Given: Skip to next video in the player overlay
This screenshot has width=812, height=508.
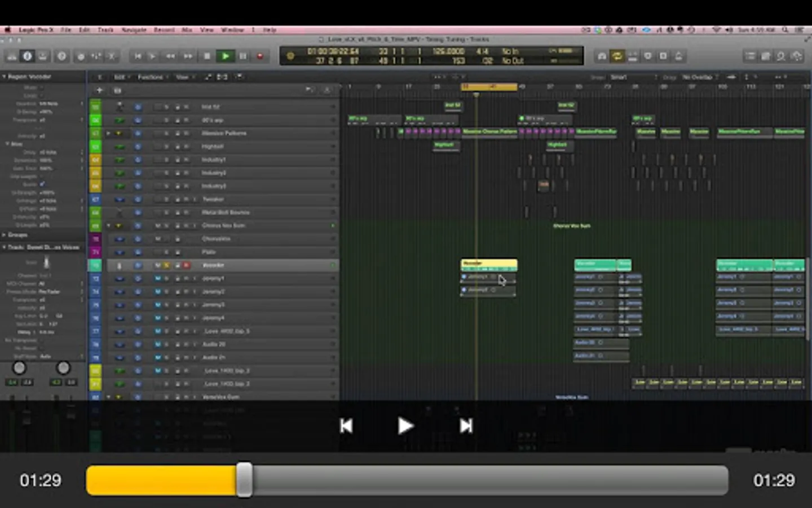Looking at the screenshot, I should tap(466, 426).
